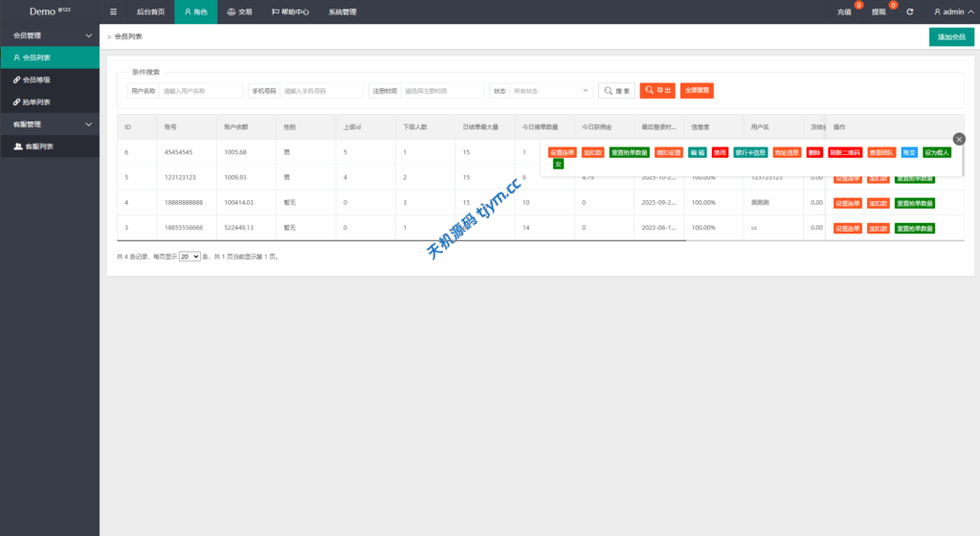Open the records-per-page dropdown
The width and height of the screenshot is (980, 536).
click(x=189, y=257)
